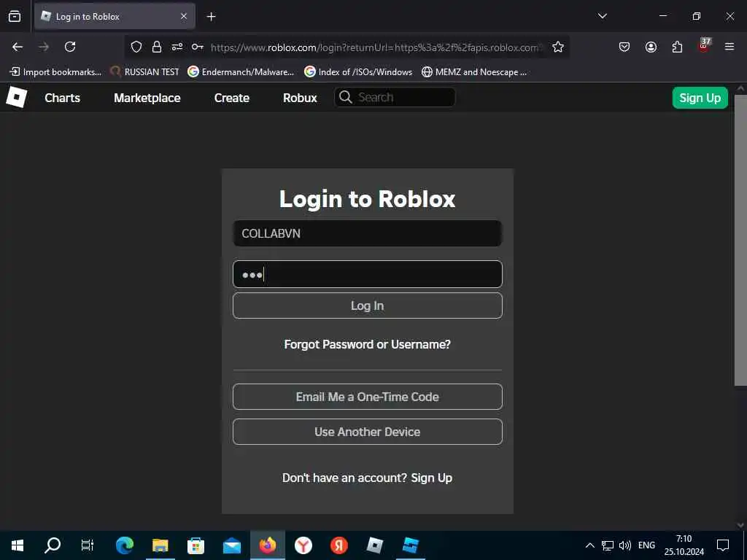This screenshot has width=747, height=560.
Task: Click the page vertical scrollbar thumb
Action: click(x=740, y=241)
